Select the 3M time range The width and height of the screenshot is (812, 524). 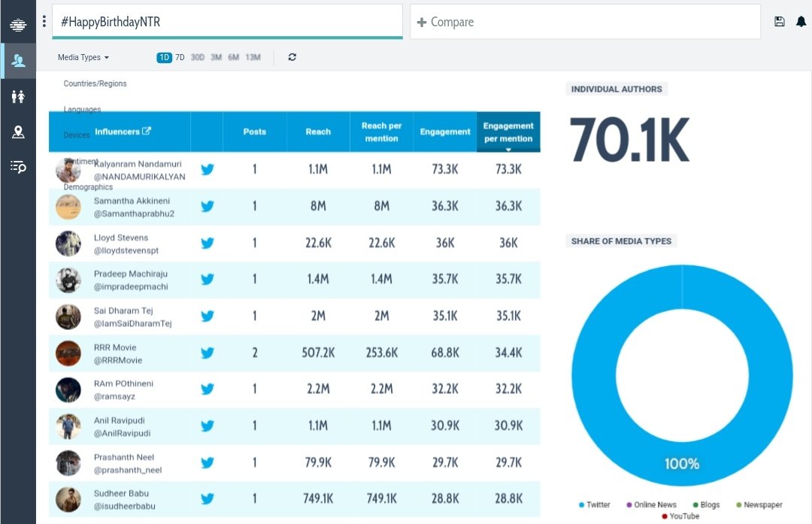[x=216, y=57]
